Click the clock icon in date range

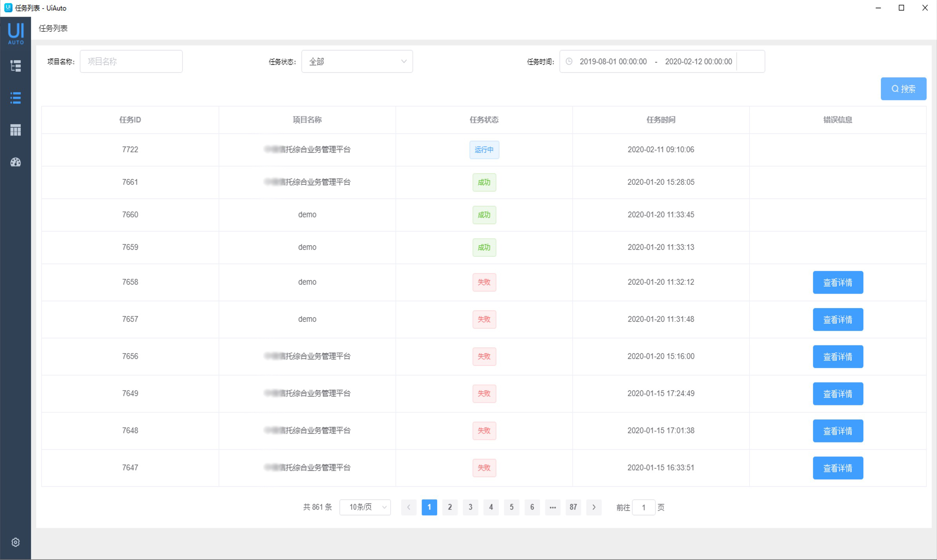(x=569, y=61)
